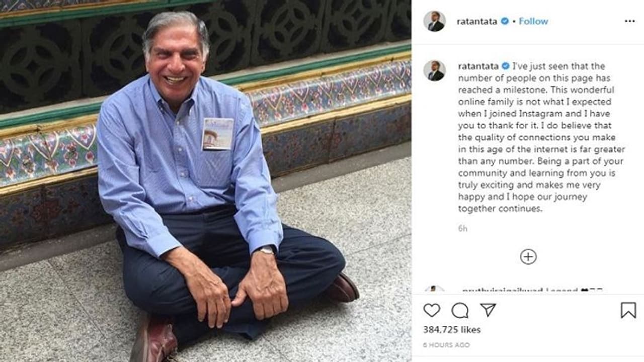Click the profile avatar beside the caption
The height and width of the screenshot is (362, 644).
click(434, 70)
